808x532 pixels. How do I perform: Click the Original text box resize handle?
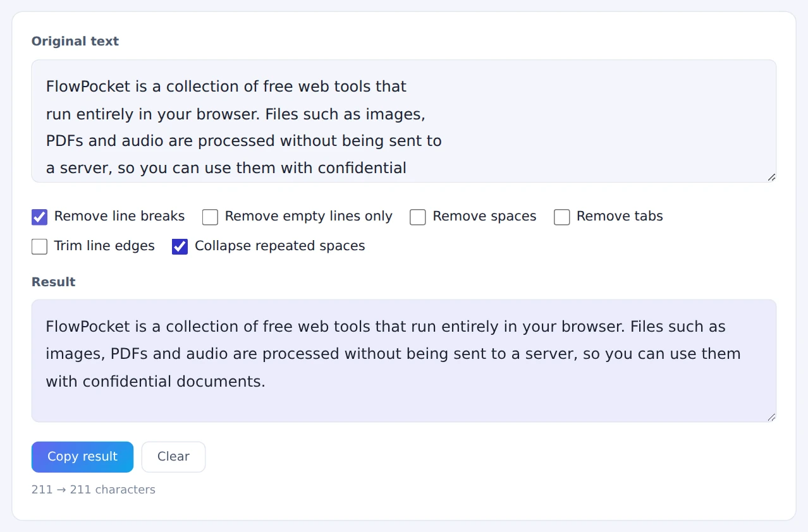point(771,178)
